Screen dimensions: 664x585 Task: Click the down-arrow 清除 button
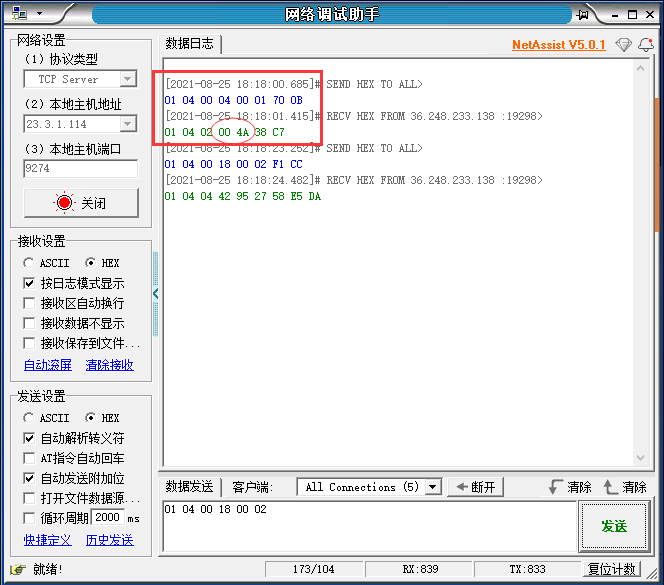point(570,487)
